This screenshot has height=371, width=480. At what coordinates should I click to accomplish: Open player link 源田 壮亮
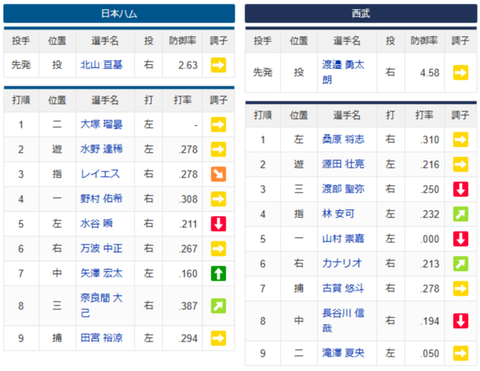point(343,164)
